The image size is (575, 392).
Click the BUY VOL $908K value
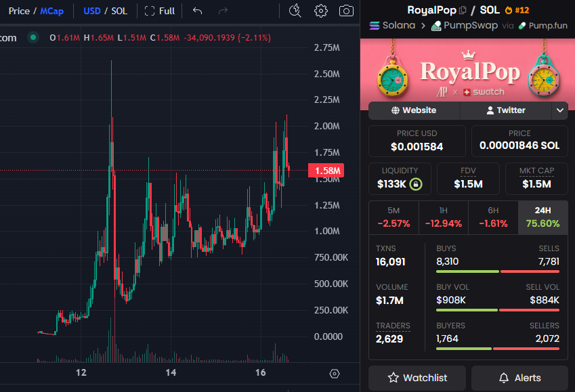pyautogui.click(x=450, y=301)
